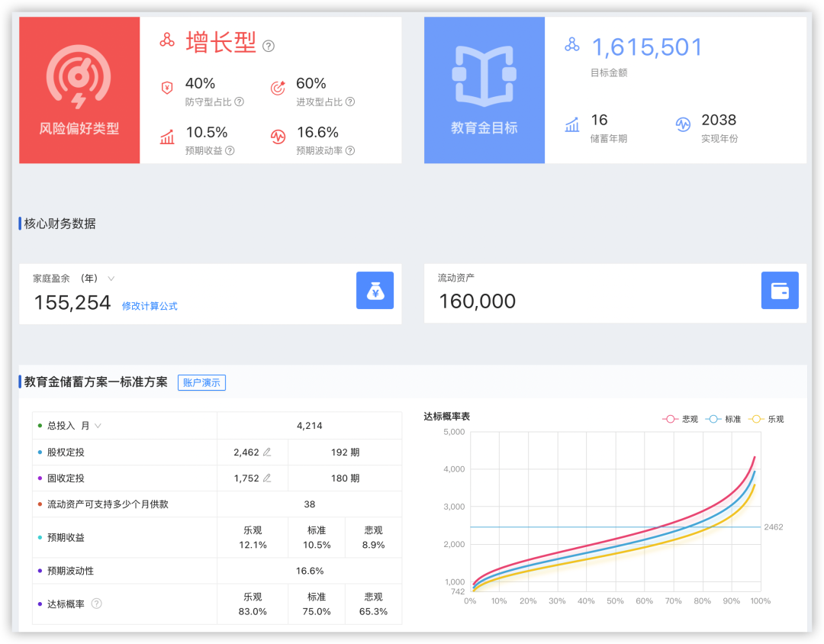Screen dimensions: 824x644
Task: Click the red shield icon for 防守型占比
Action: tap(167, 87)
